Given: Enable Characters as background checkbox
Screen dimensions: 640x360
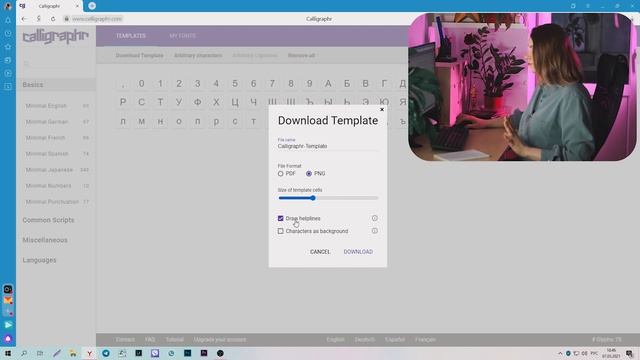Looking at the screenshot, I should point(280,231).
